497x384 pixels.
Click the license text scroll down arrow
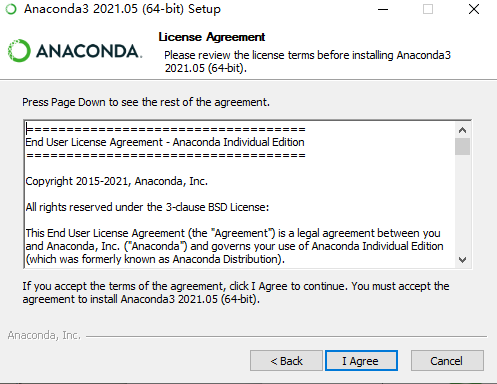(462, 260)
